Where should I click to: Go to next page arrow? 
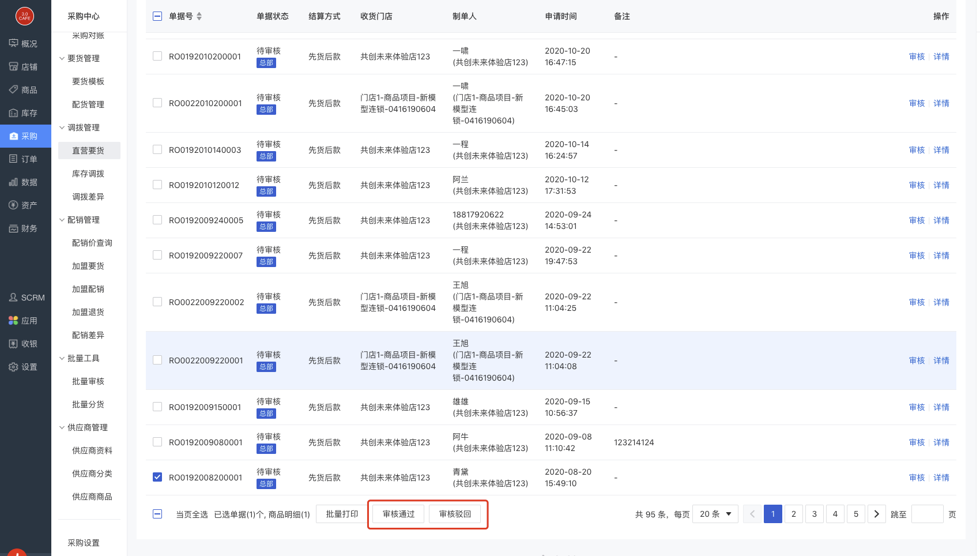point(877,514)
